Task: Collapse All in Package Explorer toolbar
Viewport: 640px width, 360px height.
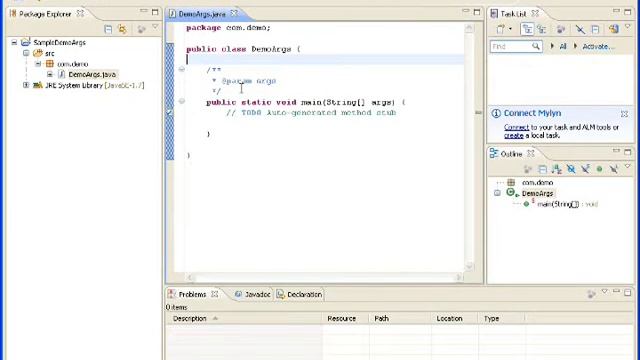Action: coord(108,29)
